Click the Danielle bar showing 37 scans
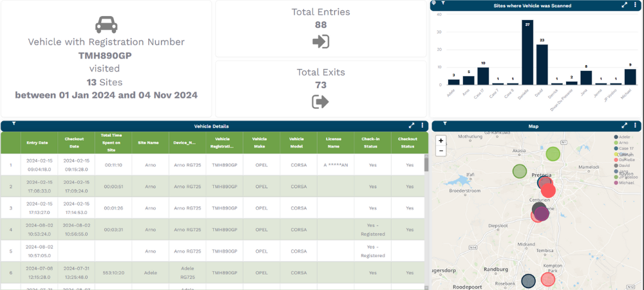The height and width of the screenshot is (290, 644). pyautogui.click(x=527, y=52)
